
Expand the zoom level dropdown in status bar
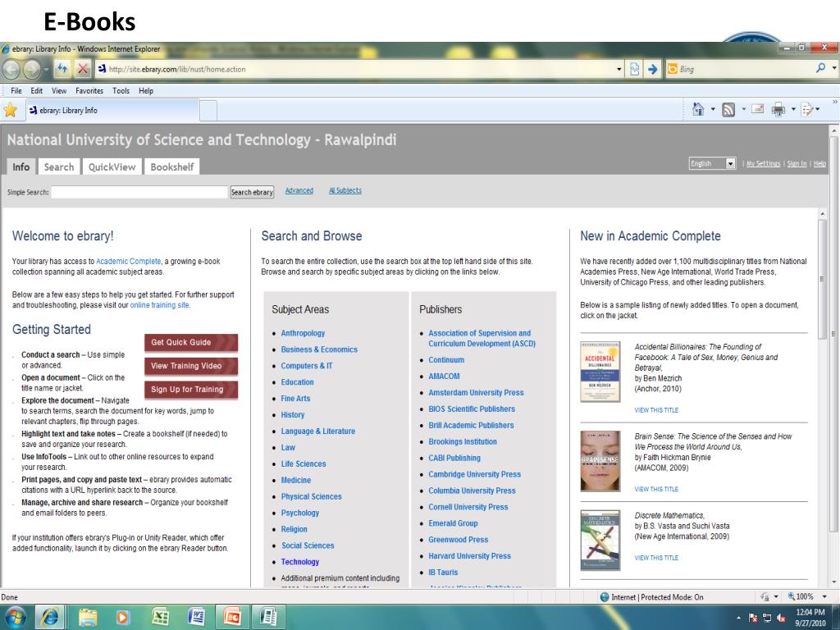[824, 596]
